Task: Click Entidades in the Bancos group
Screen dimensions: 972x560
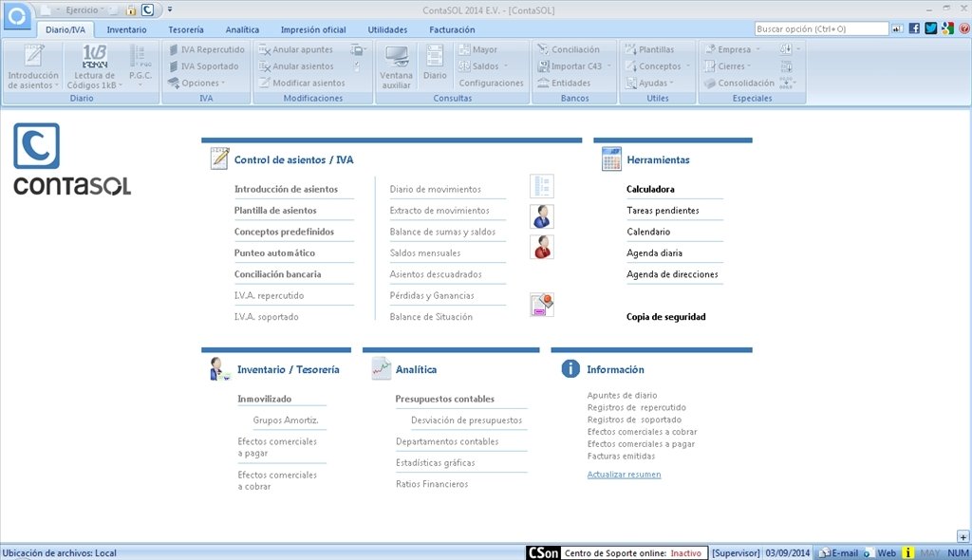Action: (x=564, y=84)
